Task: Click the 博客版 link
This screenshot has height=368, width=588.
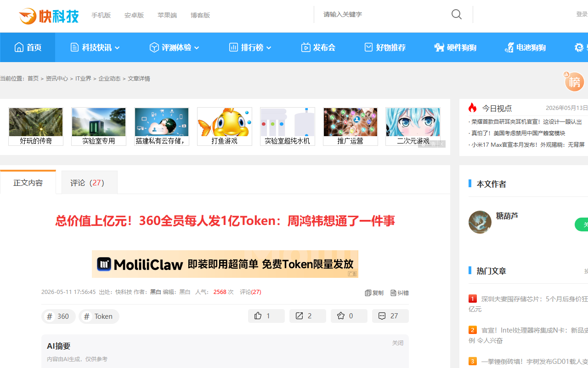Action: coord(200,15)
